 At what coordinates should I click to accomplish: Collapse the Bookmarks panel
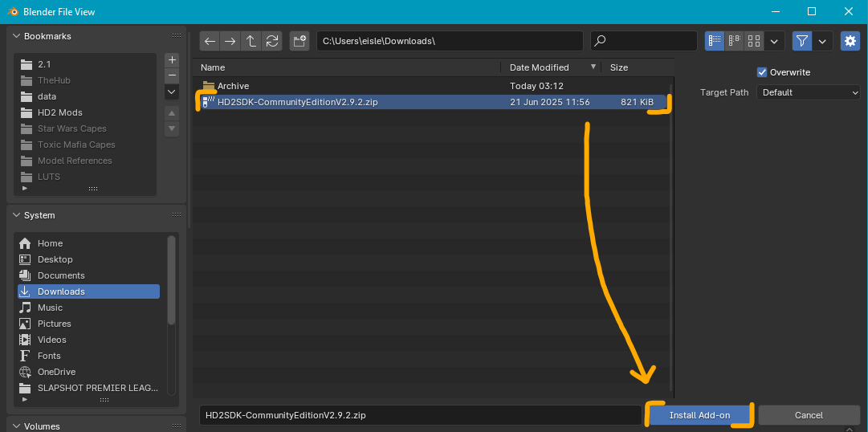(x=16, y=36)
